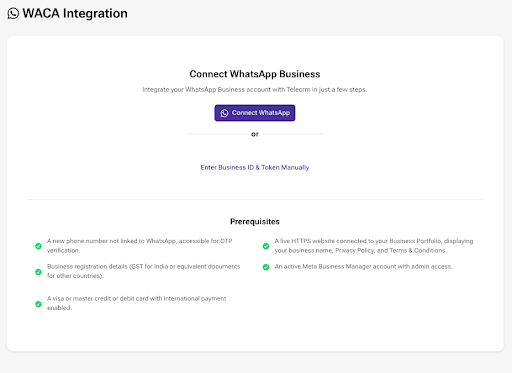Click the 'or' separator label

[255, 134]
